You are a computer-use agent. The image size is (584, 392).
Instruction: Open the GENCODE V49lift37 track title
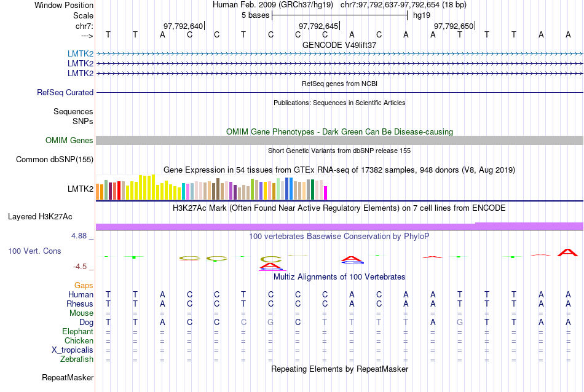pos(339,45)
